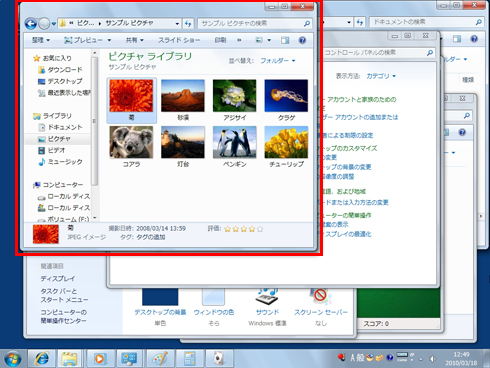
Task: Click タグの追加 in the details pane
Action: click(151, 237)
